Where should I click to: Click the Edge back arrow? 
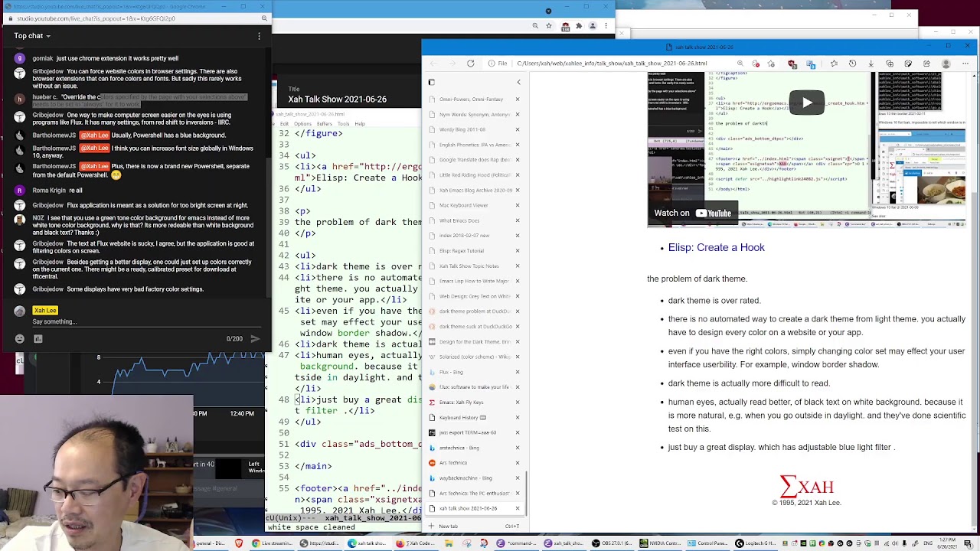pyautogui.click(x=433, y=64)
